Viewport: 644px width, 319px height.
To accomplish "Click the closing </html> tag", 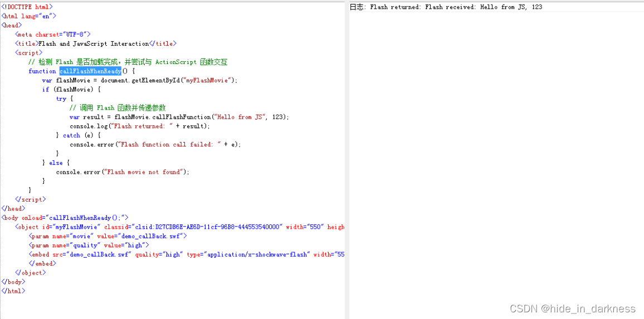I will tap(13, 291).
